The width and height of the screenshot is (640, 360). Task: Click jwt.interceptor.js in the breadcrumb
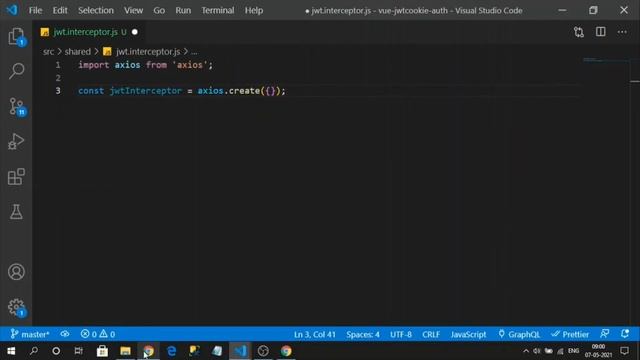(x=148, y=52)
